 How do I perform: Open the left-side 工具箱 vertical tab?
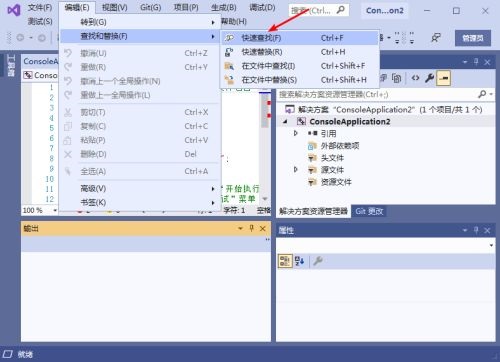pyautogui.click(x=10, y=66)
